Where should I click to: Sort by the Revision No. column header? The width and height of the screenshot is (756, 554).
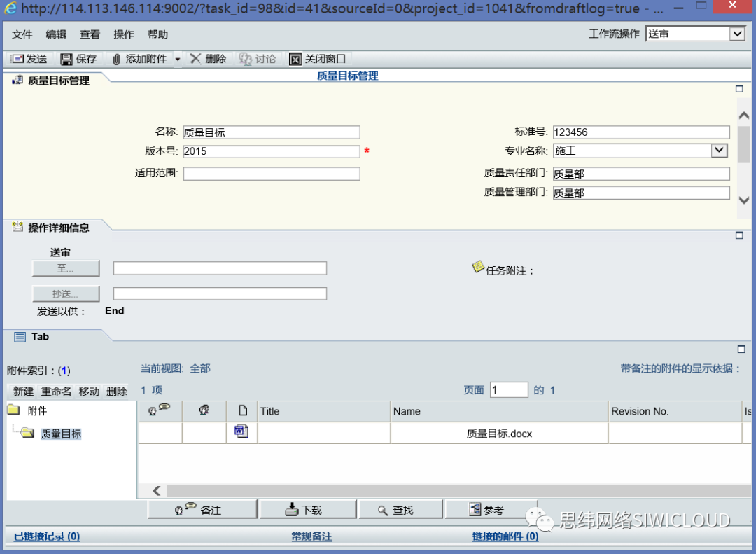675,411
